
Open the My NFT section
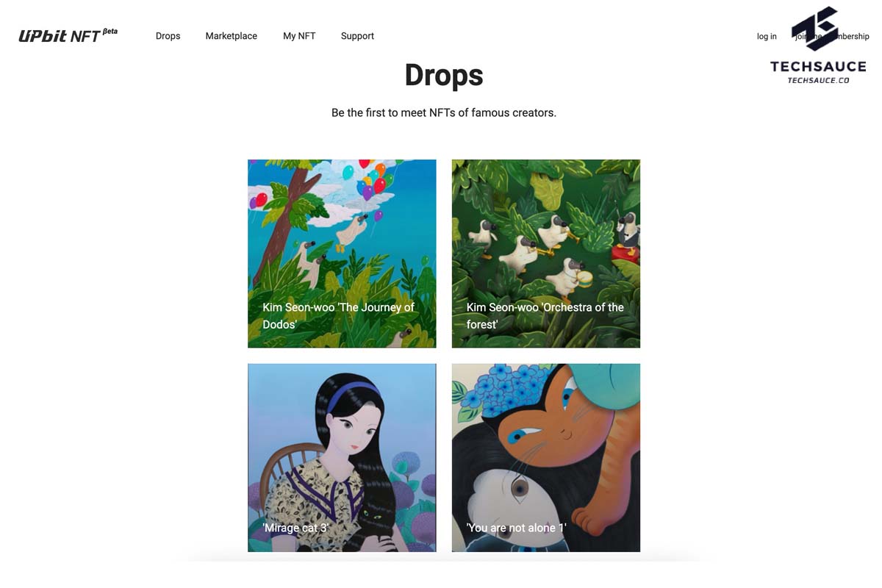pyautogui.click(x=299, y=36)
